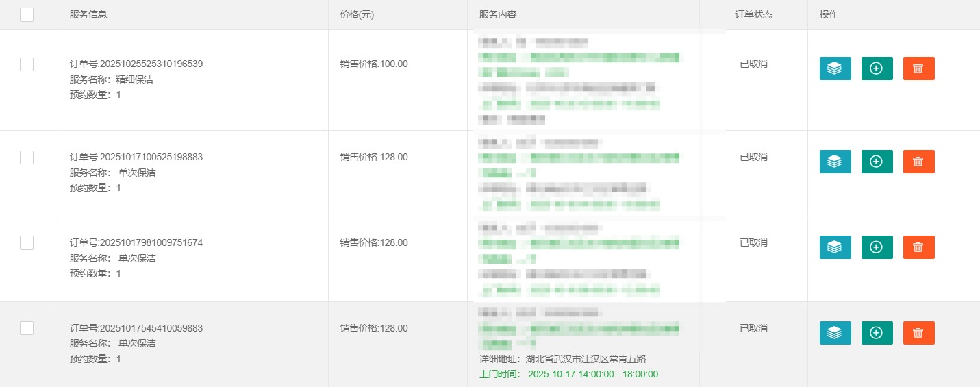Click layers icon for order 20251025525310196539
Screen dimensions: 980x387
(x=835, y=68)
